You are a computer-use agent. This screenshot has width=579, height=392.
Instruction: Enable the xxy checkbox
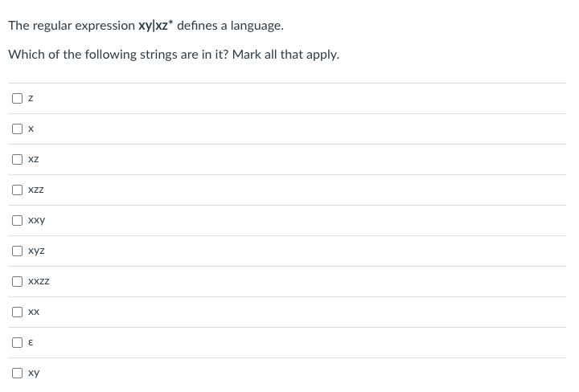tap(17, 221)
